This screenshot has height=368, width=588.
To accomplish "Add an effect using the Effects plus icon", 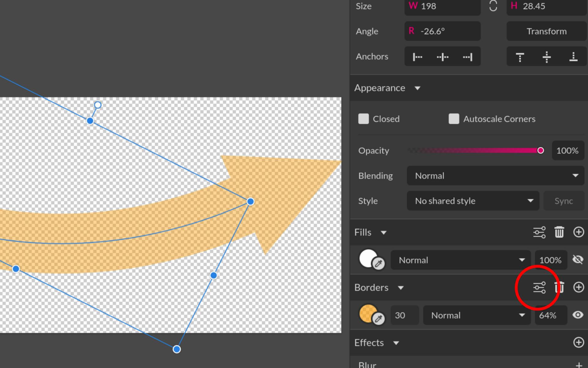I will point(579,343).
